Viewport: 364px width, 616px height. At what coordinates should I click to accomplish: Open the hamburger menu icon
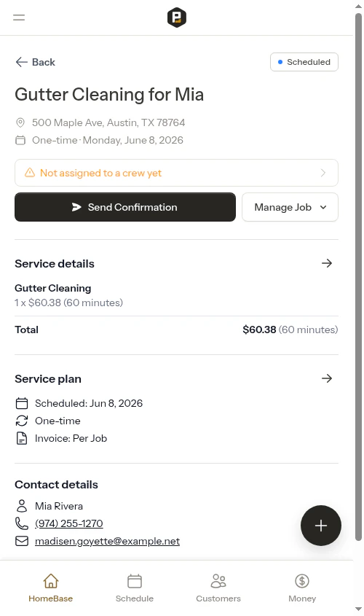click(19, 17)
